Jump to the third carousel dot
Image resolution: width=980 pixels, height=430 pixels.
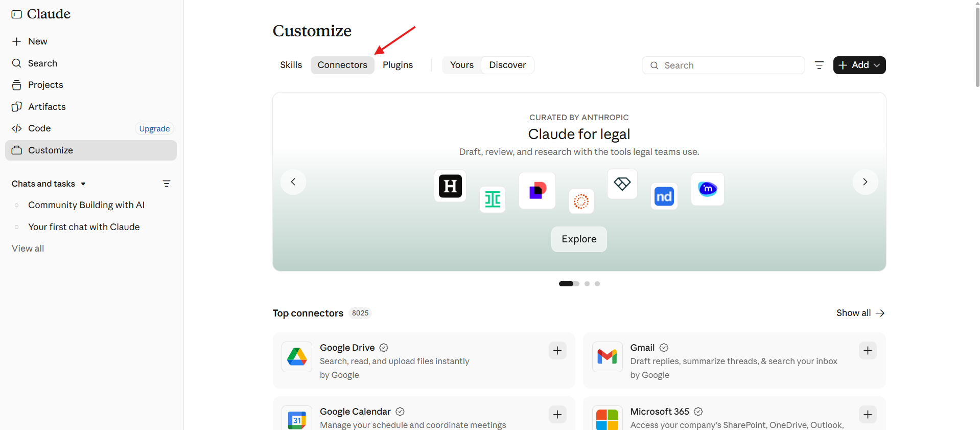[x=597, y=284]
